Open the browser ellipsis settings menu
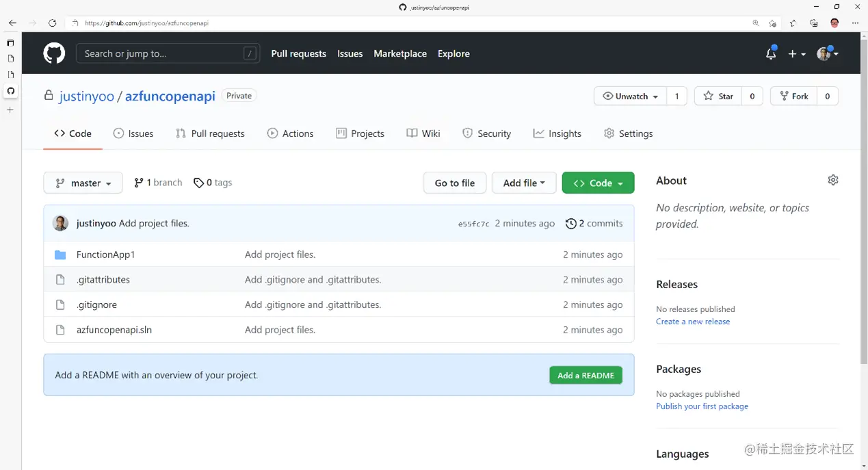 pyautogui.click(x=855, y=23)
